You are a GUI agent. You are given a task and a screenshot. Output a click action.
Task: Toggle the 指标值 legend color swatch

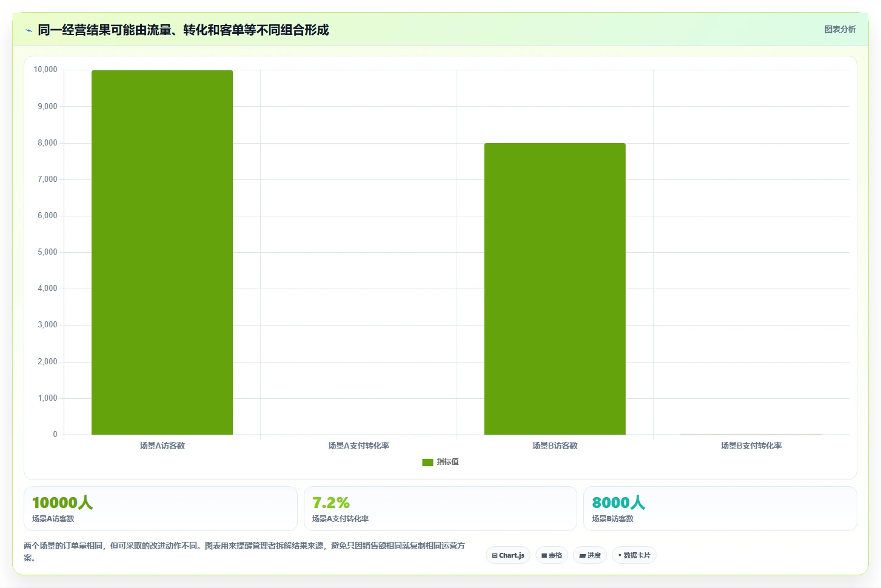click(427, 462)
